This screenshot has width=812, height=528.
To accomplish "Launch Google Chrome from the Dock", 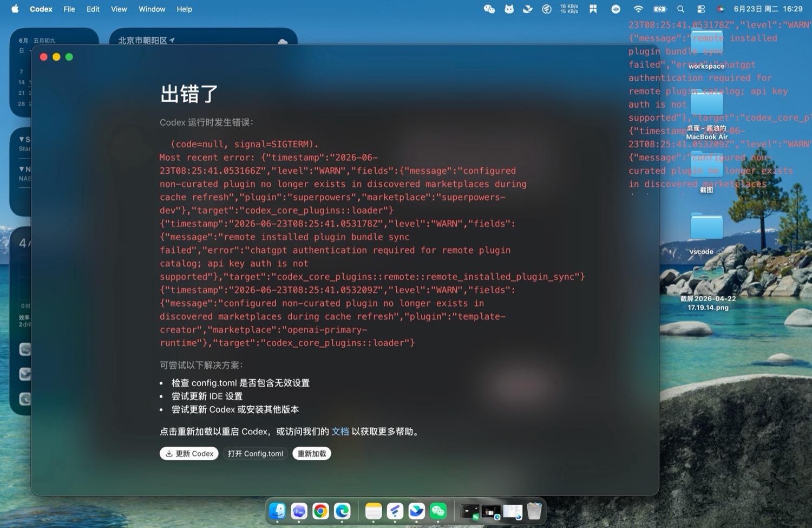I will 320,511.
